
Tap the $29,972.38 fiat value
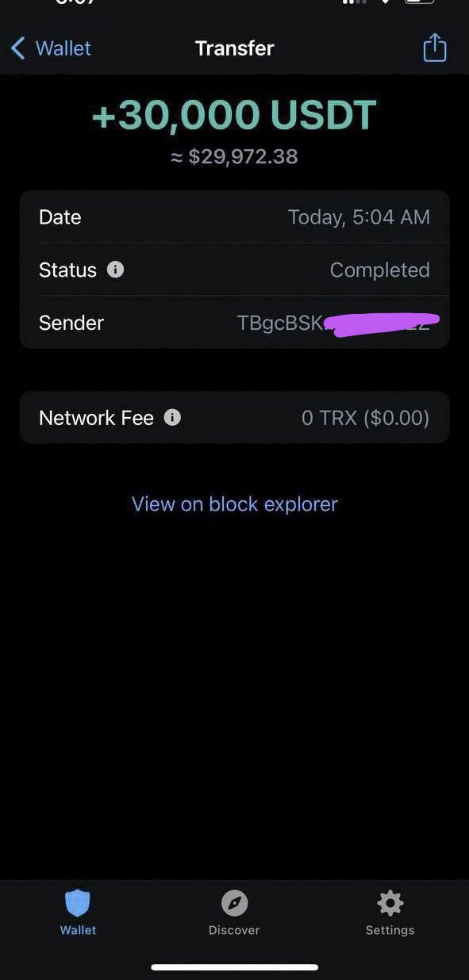click(x=234, y=156)
